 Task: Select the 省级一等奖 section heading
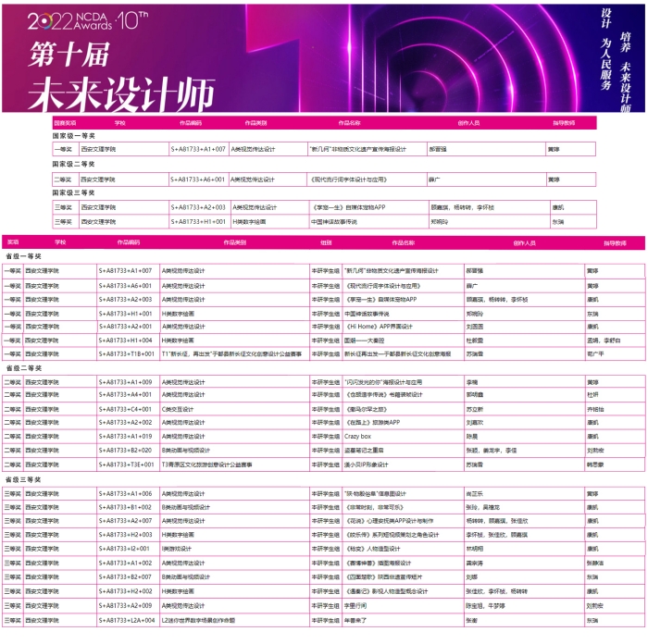(23, 256)
